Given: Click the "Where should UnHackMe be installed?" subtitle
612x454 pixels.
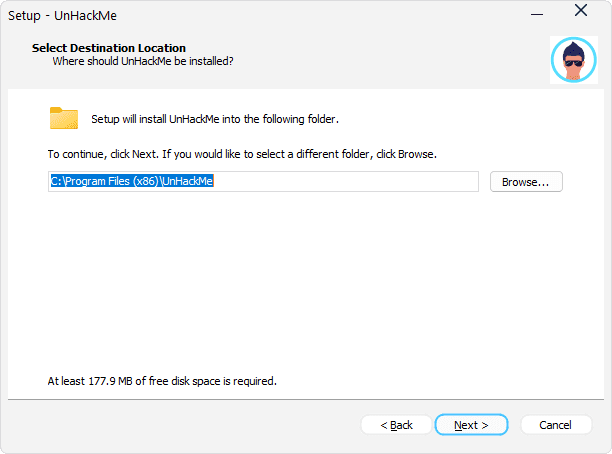Looking at the screenshot, I should (143, 61).
